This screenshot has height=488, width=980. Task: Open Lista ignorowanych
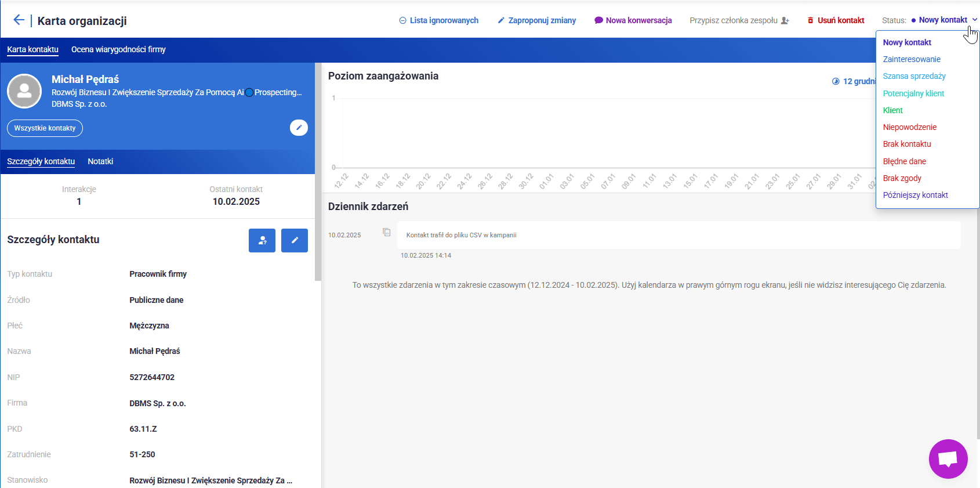439,20
